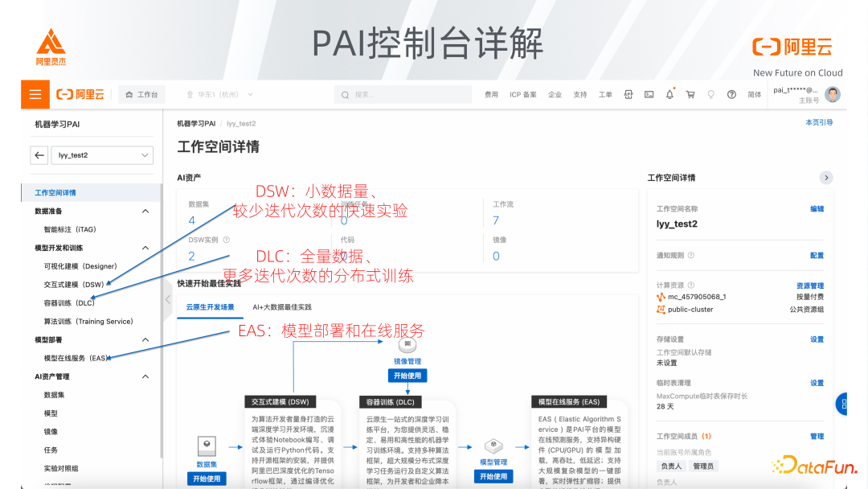Launch CloudShell terminal icon
Screen dimensions: 868x489
(x=649, y=94)
